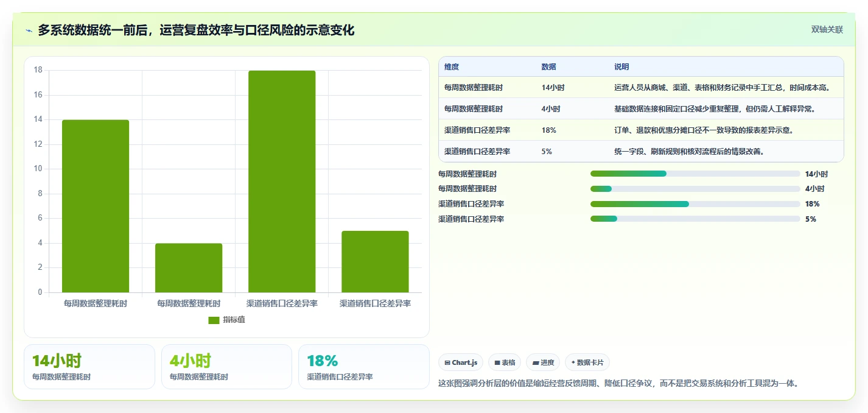Click the progress bar labeled 18%

[695, 204]
